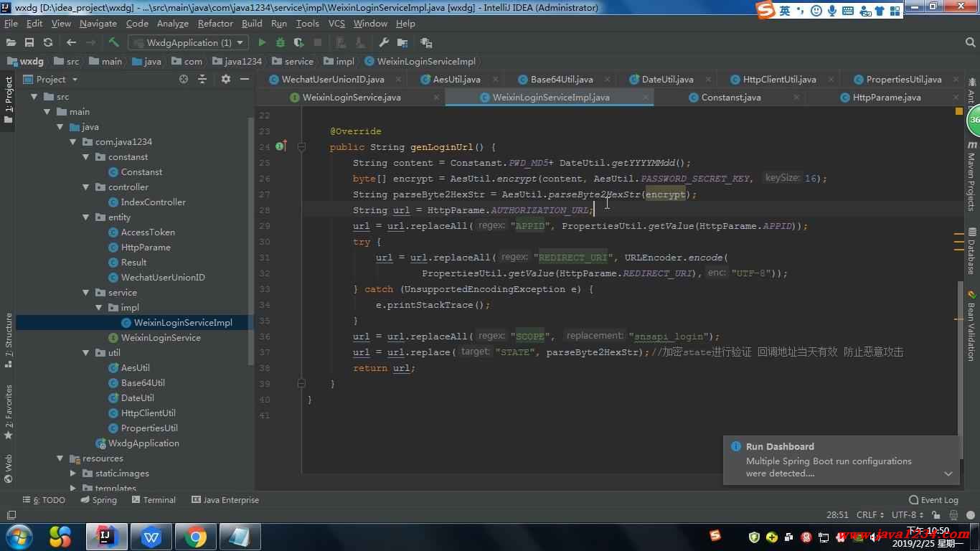980x551 pixels.
Task: Change file encoding UTF-8 in status bar
Action: click(x=908, y=515)
